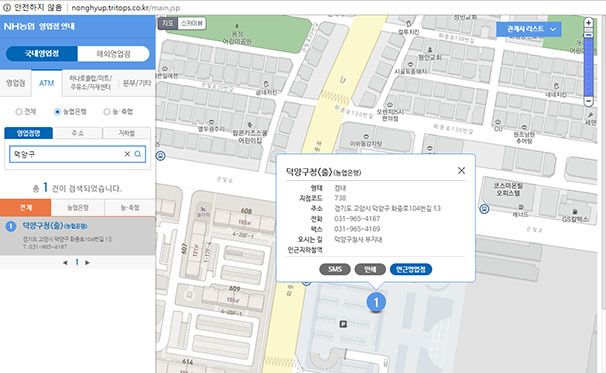Screen dimensions: 606x373
Task: Choose the 주소 search type tab
Action: point(77,133)
